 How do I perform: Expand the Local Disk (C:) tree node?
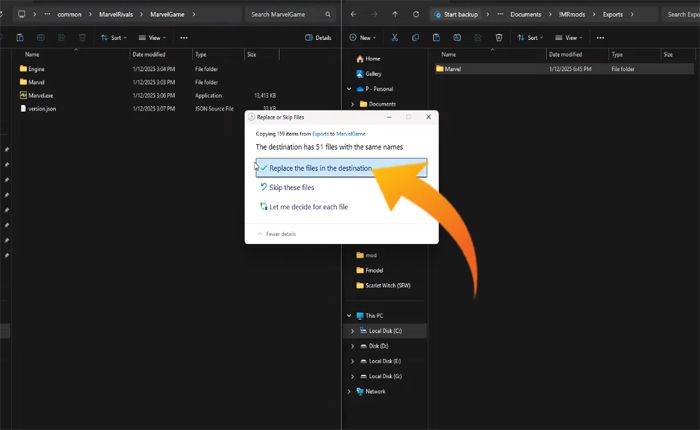352,330
